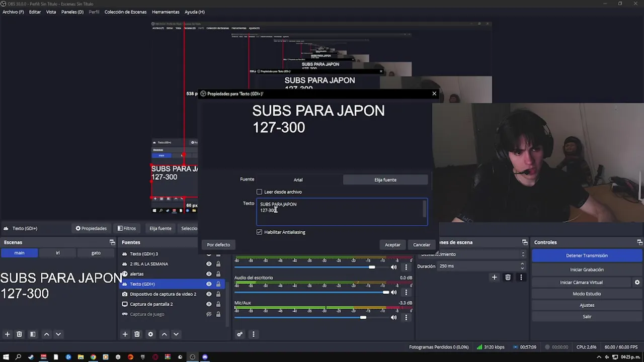Open the Editar menu
The image size is (644, 362).
[x=35, y=12]
